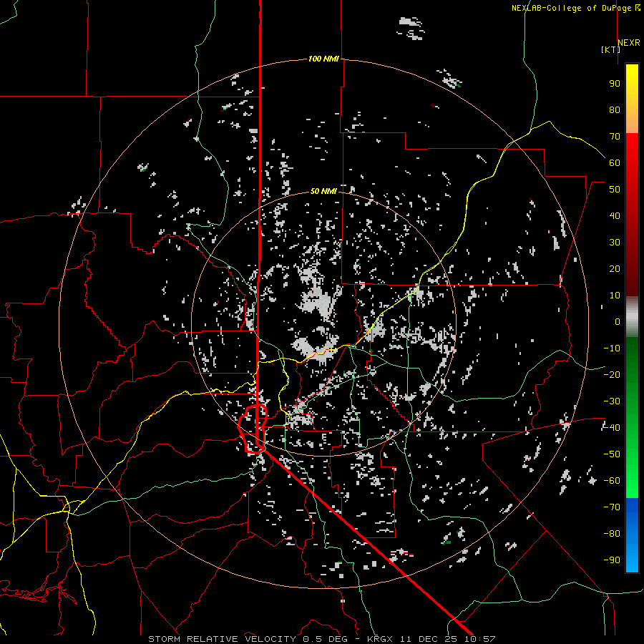Screen dimensions: 644x644
Task: Click the 10:57 timestamp in the caption
Action: point(479,639)
